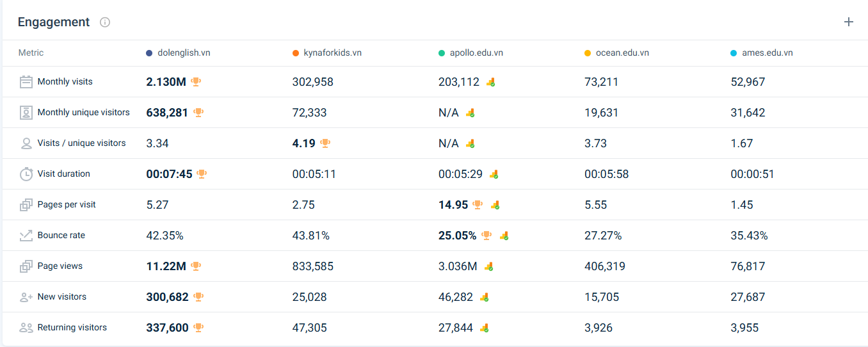Click the ocean.edu.vn yellow color dot
Viewport: 868px width, 347px height.
(588, 53)
